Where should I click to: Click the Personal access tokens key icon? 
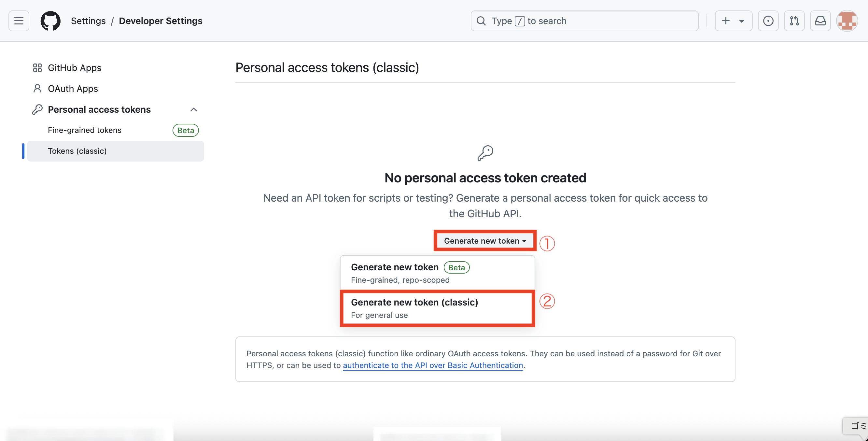(37, 109)
